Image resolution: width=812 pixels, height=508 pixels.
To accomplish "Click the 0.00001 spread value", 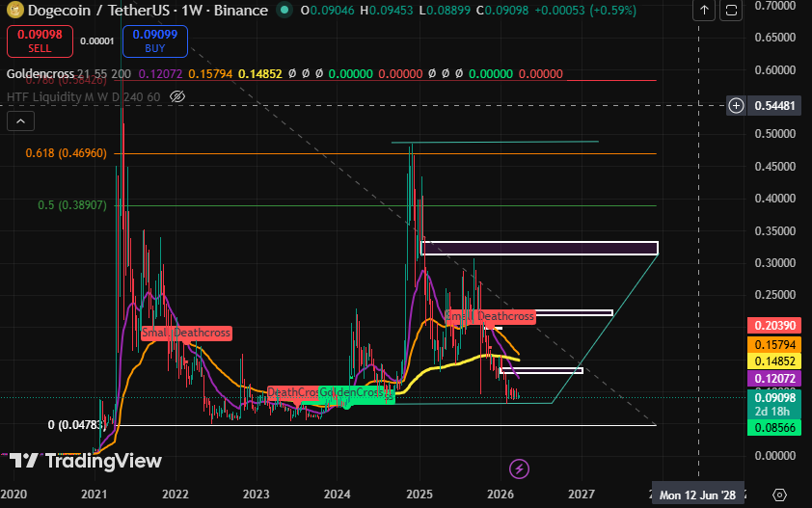I will [96, 40].
